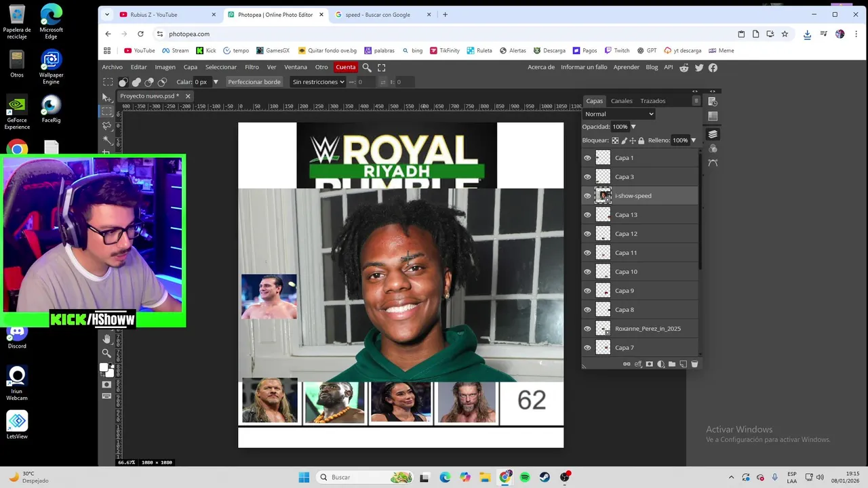Click the Perfeccionar borde button

pyautogui.click(x=254, y=82)
